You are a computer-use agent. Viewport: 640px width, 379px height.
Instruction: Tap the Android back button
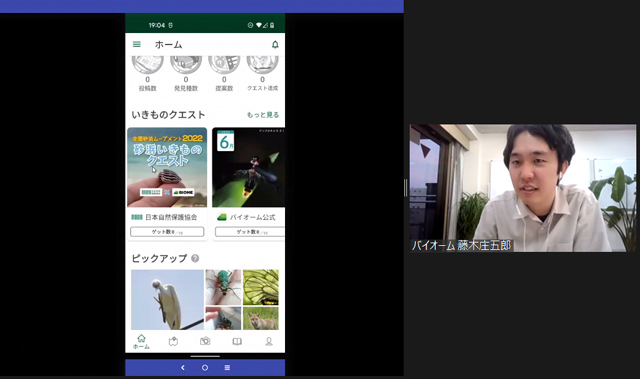(183, 368)
